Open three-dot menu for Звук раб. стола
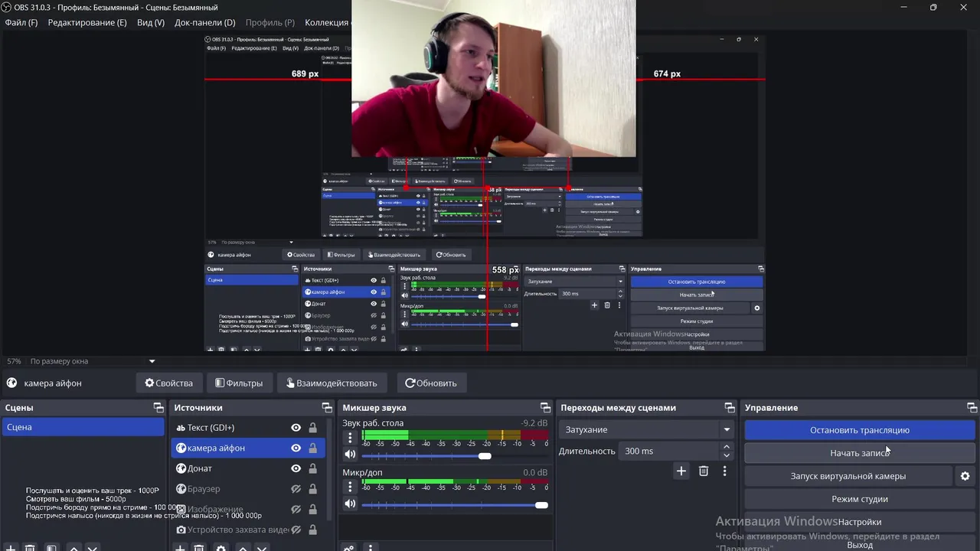 350,438
